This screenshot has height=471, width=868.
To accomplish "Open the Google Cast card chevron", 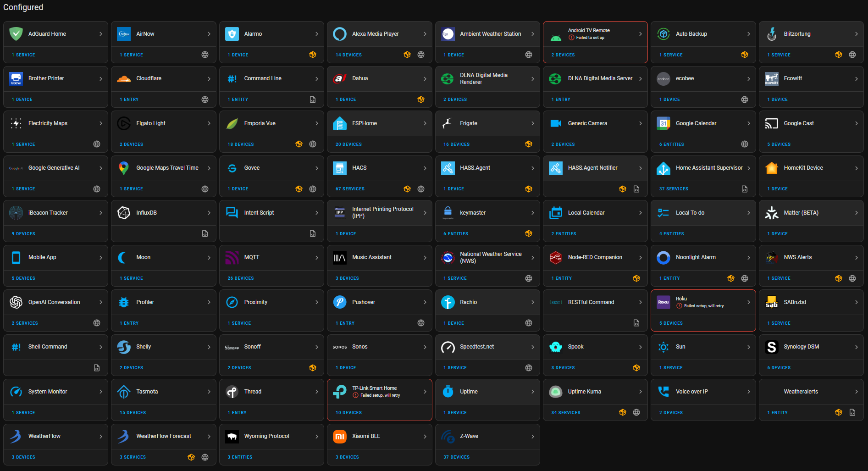I will click(x=856, y=123).
